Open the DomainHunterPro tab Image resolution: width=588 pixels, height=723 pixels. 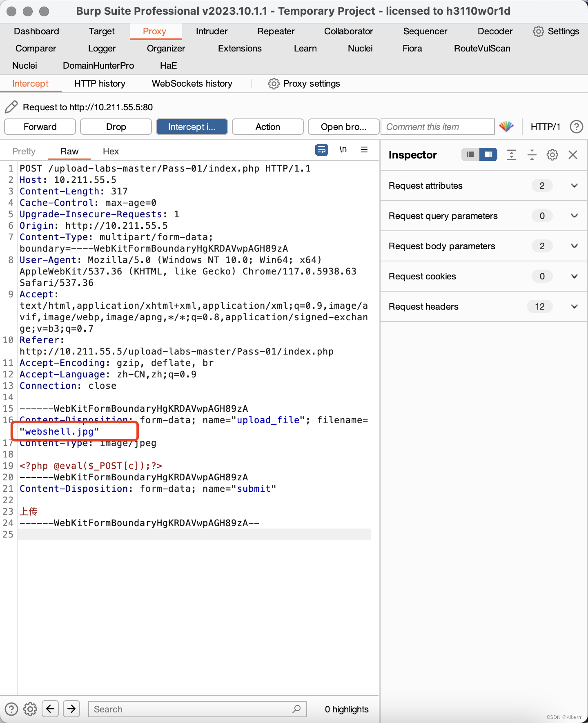coord(98,66)
